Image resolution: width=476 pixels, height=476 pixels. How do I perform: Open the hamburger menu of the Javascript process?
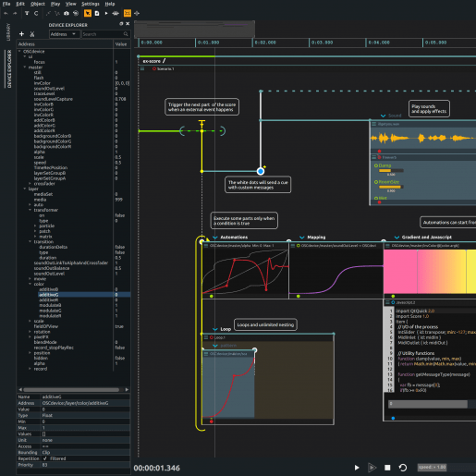point(387,302)
